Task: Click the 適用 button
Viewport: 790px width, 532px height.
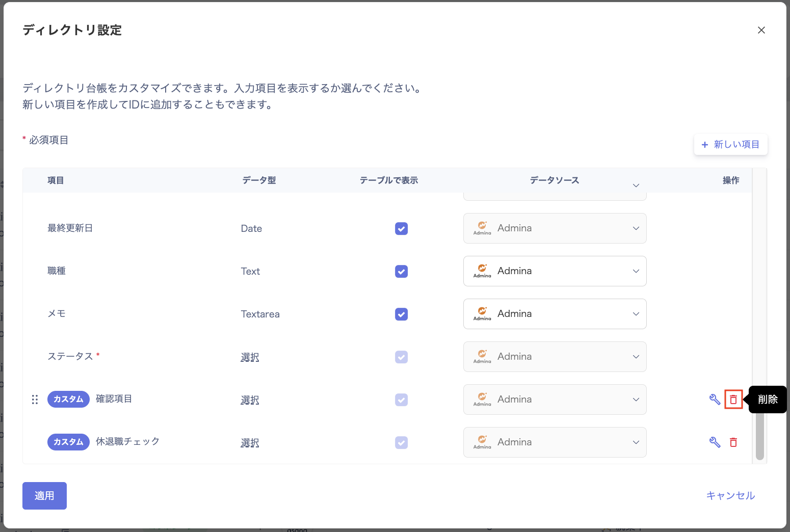Action: 44,495
